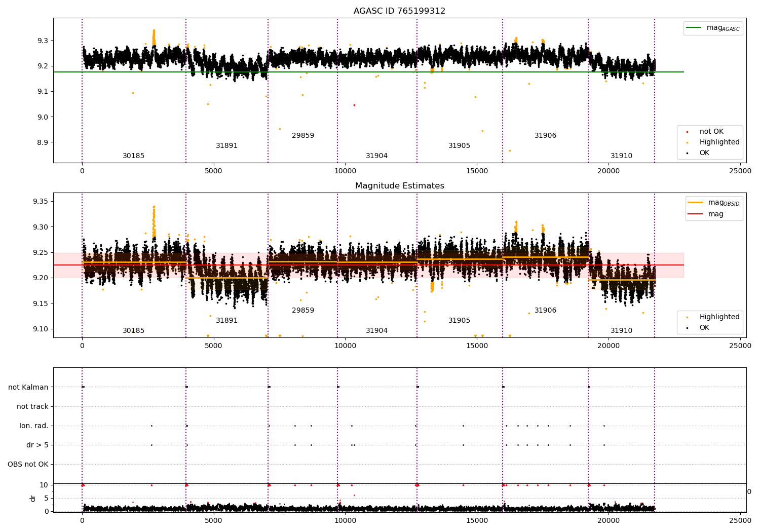Click the 25000 x-axis tick in the top plot
Screen dimensions: 760x532
[x=740, y=171]
